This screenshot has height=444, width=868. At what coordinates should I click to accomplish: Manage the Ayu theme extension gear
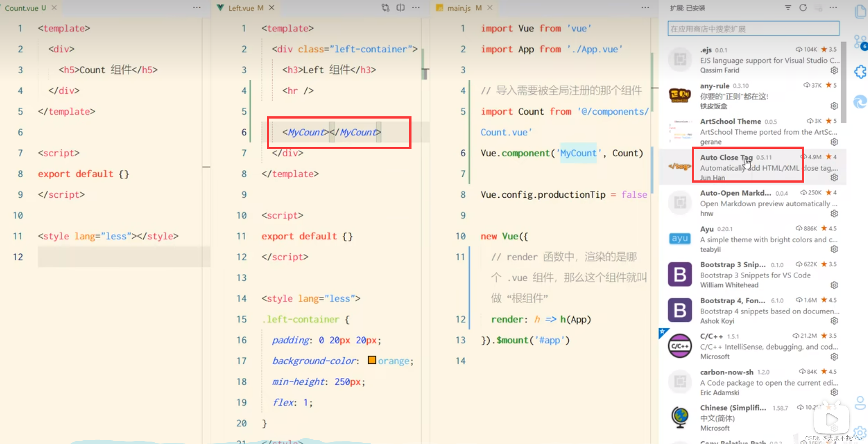point(834,249)
